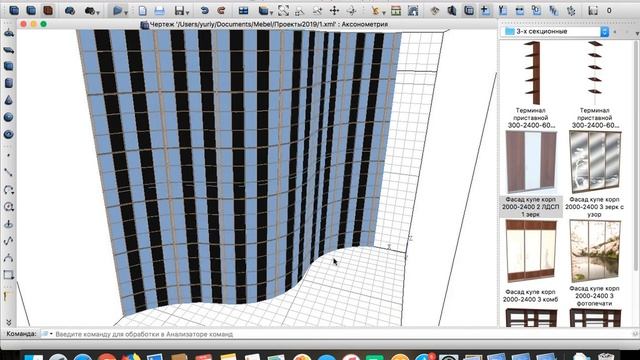Click the library panel vertical scrollbar
640x360 pixels.
point(636,155)
